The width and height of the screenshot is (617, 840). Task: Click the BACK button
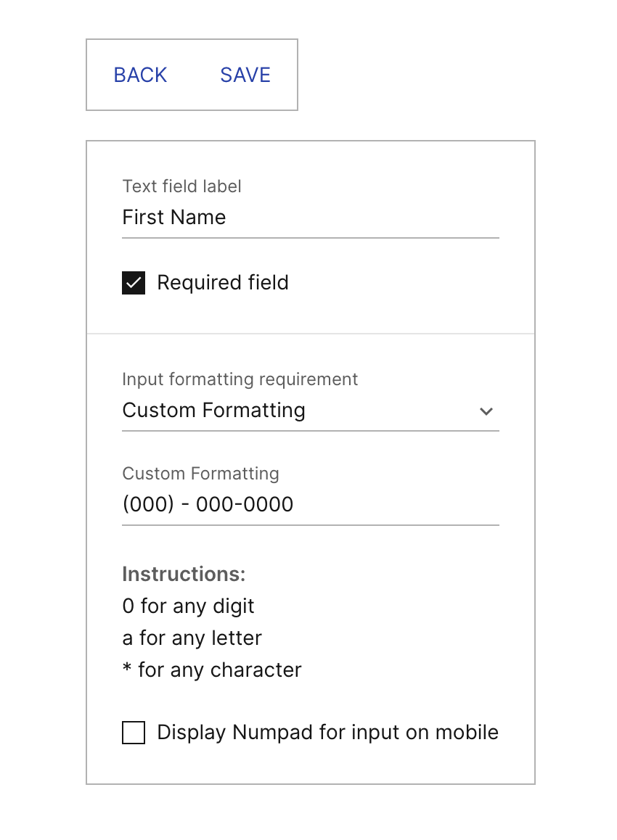(139, 75)
